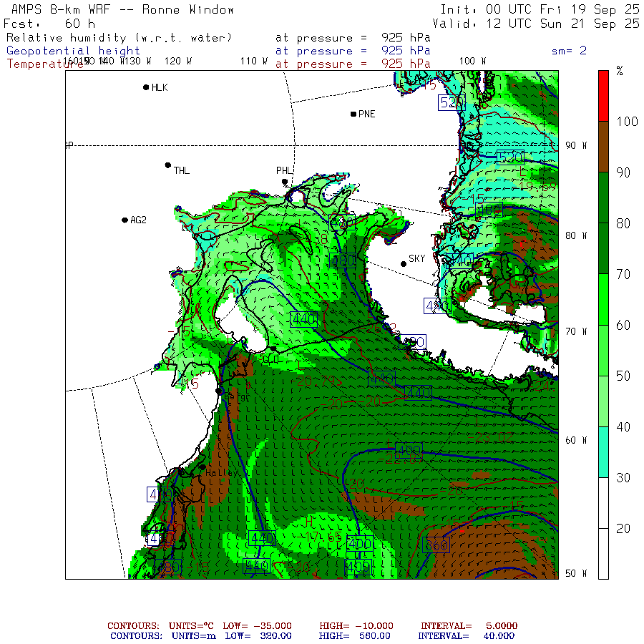Click the Relative humidity field label
This screenshot has height=644, width=644.
(x=119, y=38)
